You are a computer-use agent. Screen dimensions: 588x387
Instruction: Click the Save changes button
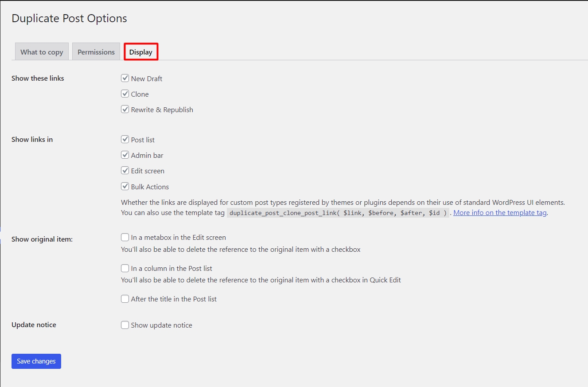pos(36,361)
